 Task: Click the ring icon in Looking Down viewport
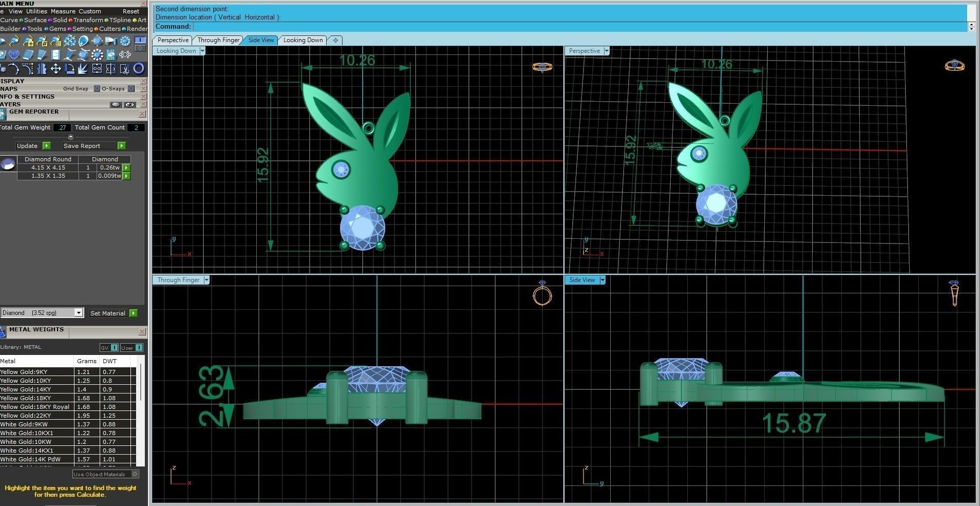(x=542, y=67)
